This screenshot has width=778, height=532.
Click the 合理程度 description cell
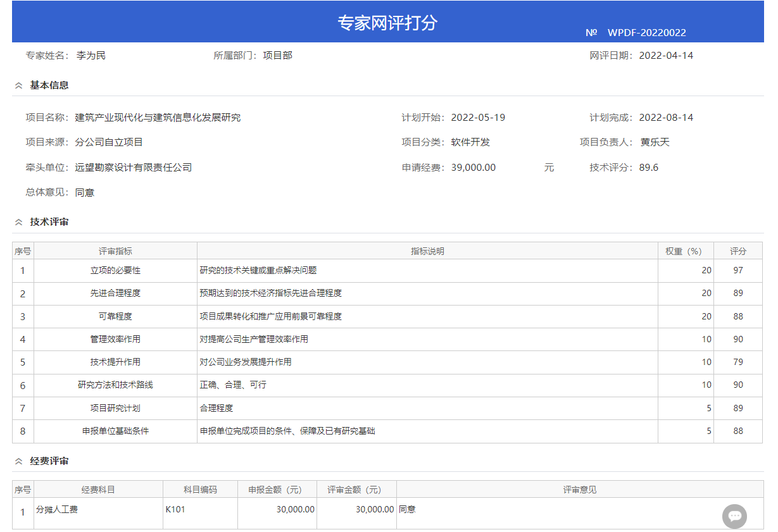tap(427, 408)
